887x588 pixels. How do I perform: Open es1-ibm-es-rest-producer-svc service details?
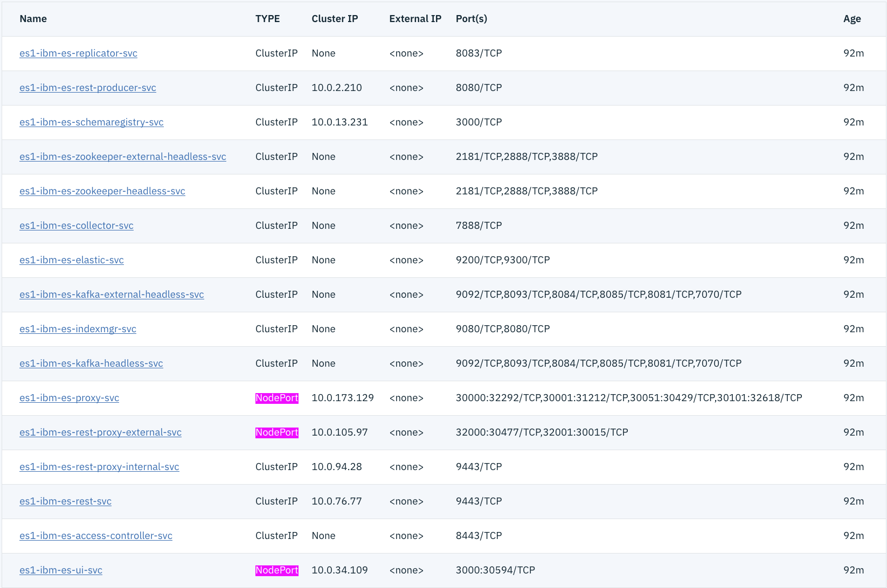pos(88,88)
